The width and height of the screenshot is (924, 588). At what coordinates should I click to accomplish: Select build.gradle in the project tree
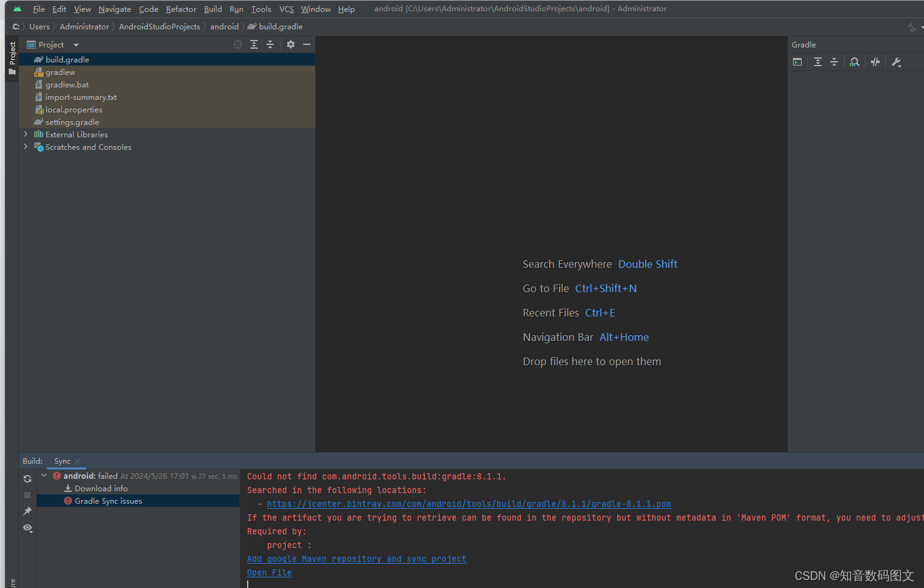tap(167, 59)
